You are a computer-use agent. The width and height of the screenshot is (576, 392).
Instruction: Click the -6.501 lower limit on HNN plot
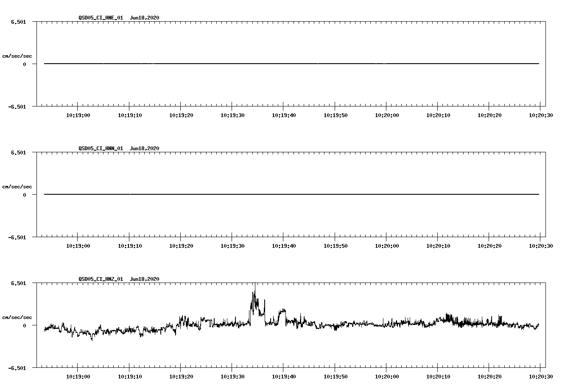point(17,237)
